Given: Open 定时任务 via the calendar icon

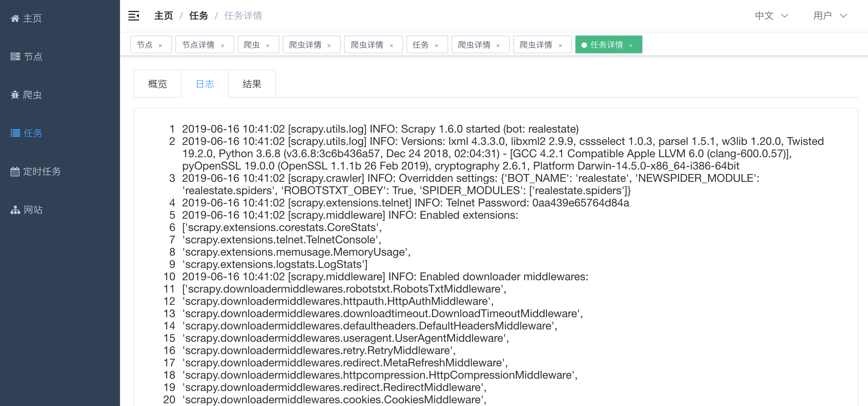Looking at the screenshot, I should coord(15,171).
